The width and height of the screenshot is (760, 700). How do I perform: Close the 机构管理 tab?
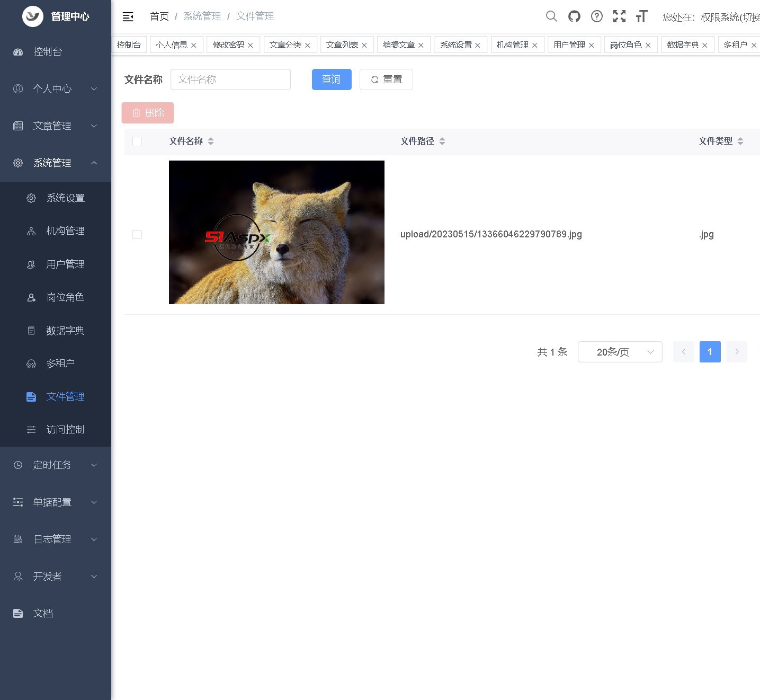[x=535, y=46]
